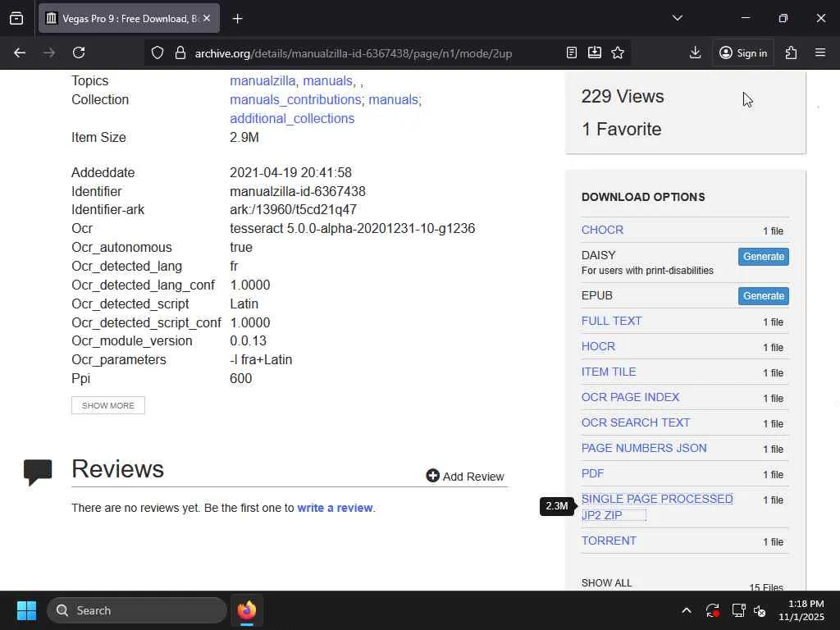
Task: Generate the EPUB file
Action: pos(764,296)
